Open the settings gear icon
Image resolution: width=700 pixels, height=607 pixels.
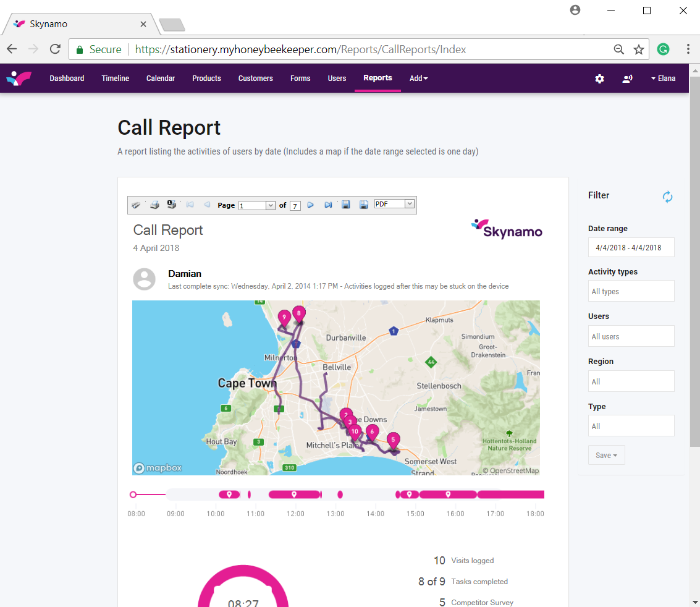[x=599, y=79]
